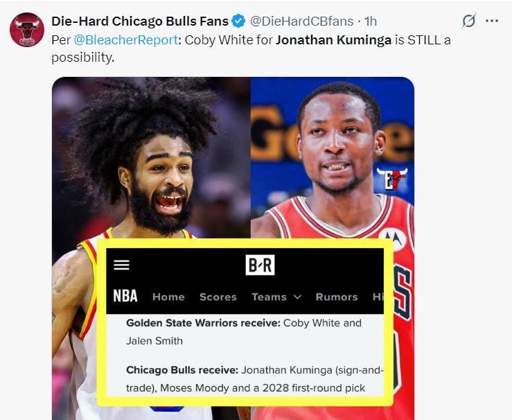This screenshot has width=512, height=420.
Task: Click the NBA section label
Action: click(x=125, y=296)
